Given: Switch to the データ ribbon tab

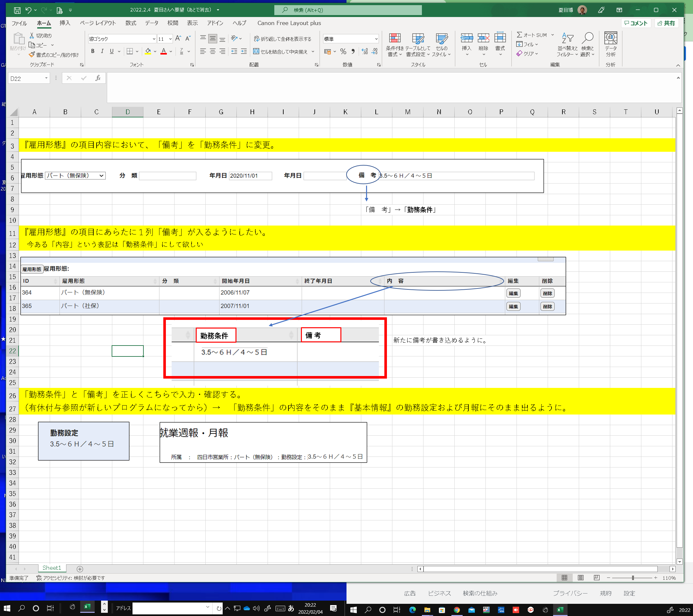Looking at the screenshot, I should tap(151, 23).
